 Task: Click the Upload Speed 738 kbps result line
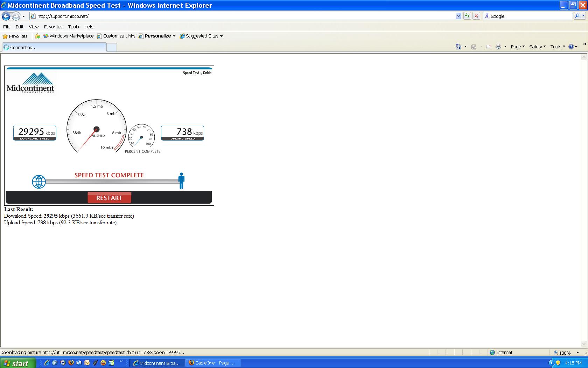60,223
